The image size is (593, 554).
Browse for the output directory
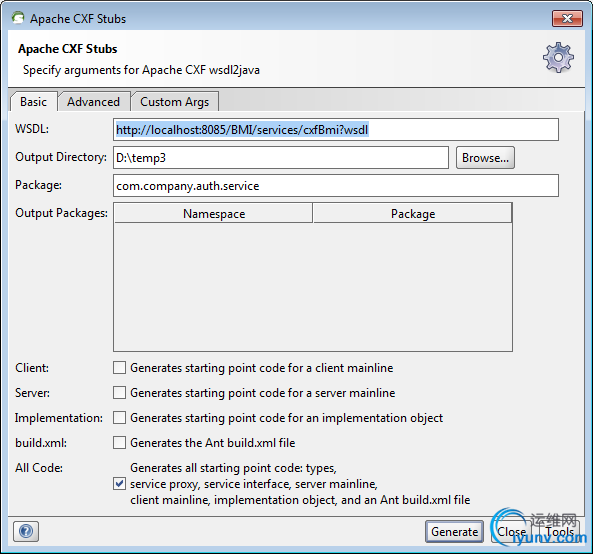485,158
